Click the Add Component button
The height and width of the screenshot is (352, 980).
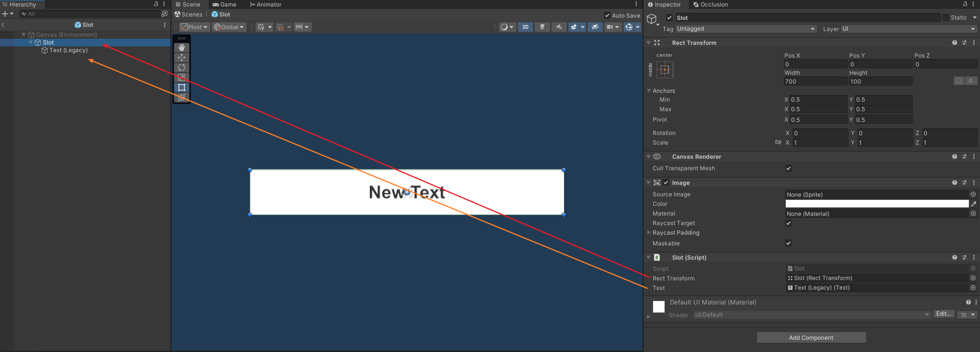pyautogui.click(x=811, y=337)
